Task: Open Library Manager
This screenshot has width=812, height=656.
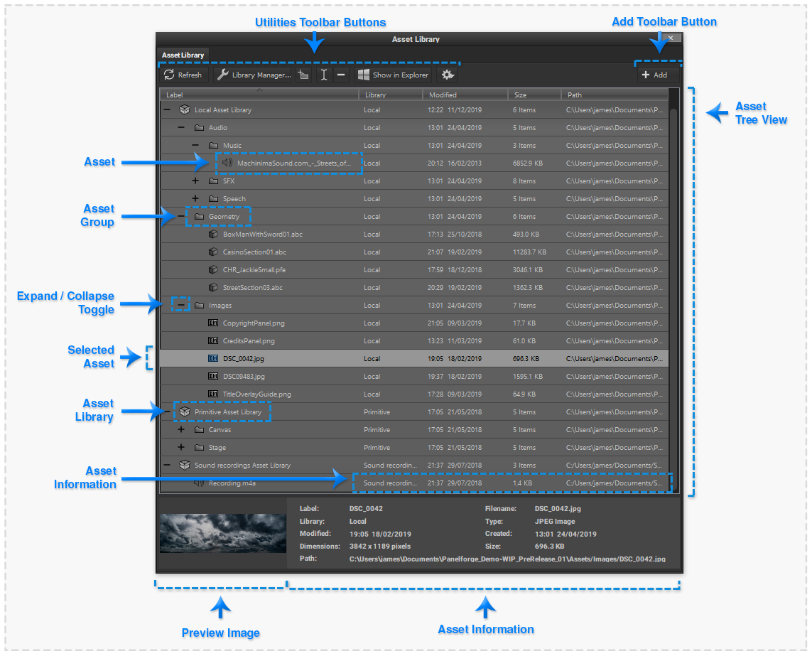Action: pos(254,75)
